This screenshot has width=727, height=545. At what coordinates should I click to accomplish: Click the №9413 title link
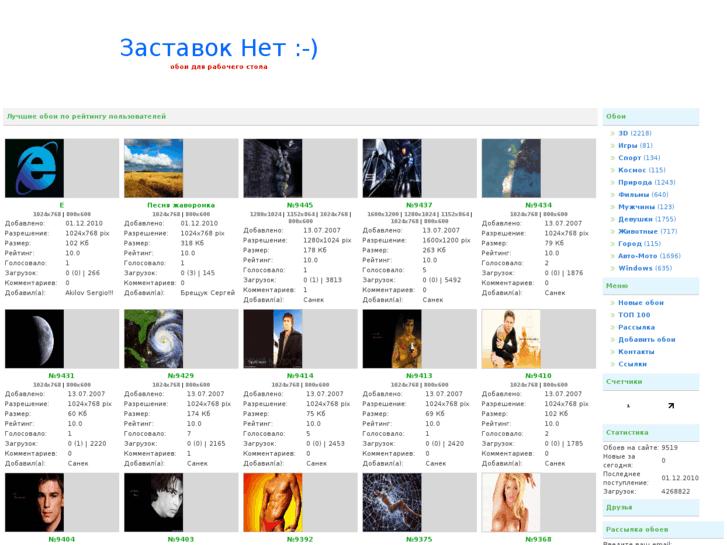click(x=419, y=376)
